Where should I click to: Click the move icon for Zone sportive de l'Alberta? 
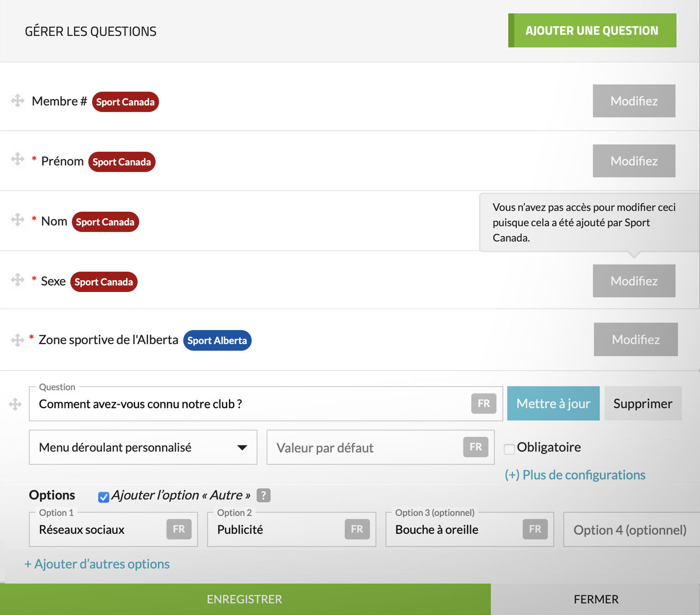pyautogui.click(x=17, y=339)
